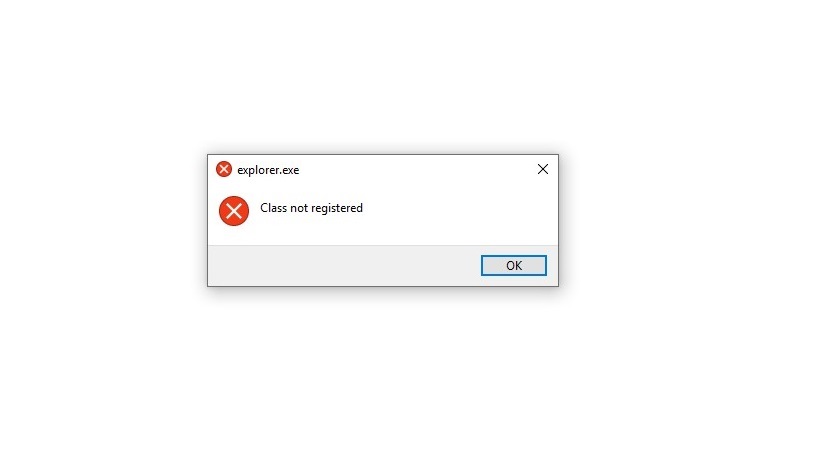This screenshot has width=819, height=465.
Task: Click the word 'Class' in the error message
Action: 274,208
